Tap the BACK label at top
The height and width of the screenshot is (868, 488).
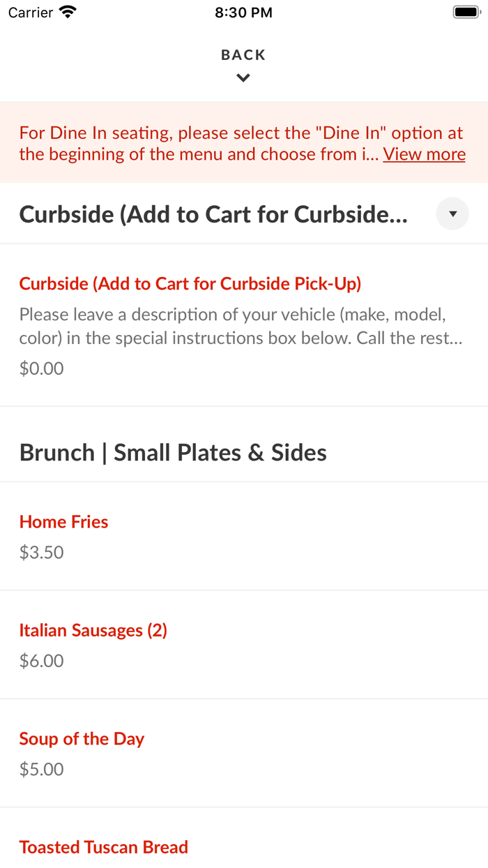tap(243, 55)
